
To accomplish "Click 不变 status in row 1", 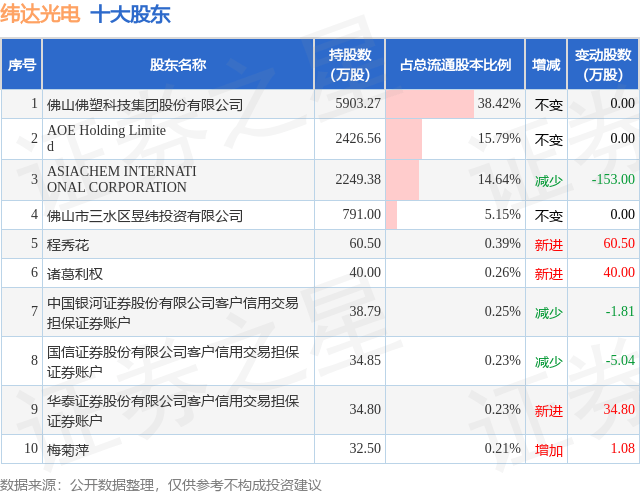I will coord(549,105).
